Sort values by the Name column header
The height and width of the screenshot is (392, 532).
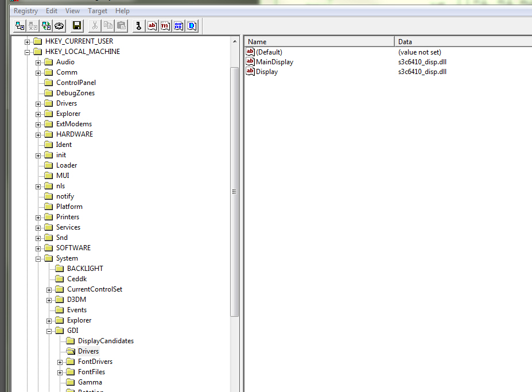click(x=319, y=42)
